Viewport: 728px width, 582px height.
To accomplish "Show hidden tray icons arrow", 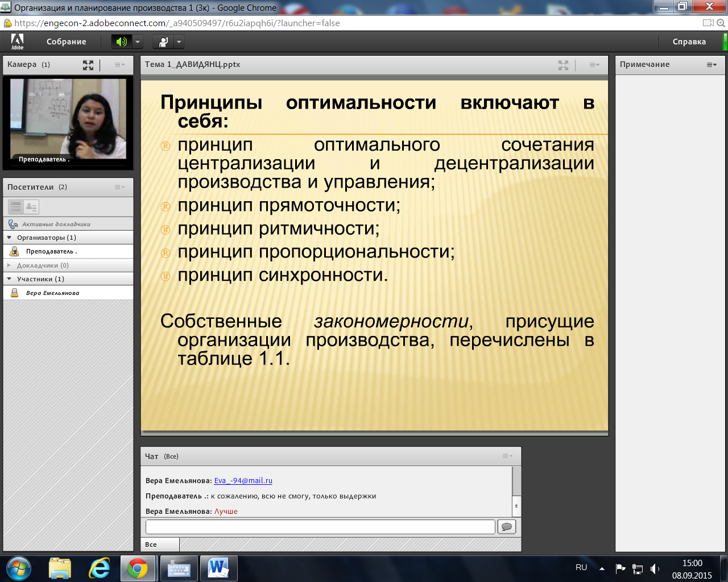I will pos(602,568).
